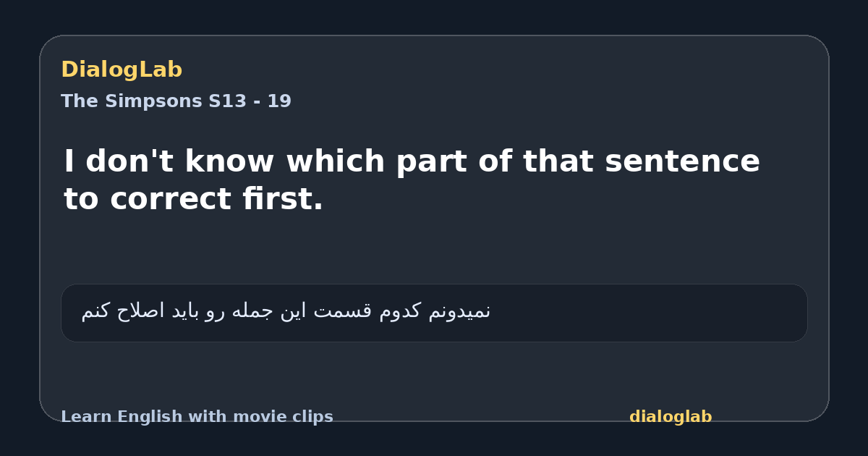This screenshot has width=868, height=456.
Task: Open the yellow dialoglab handle at bottom
Action: pos(671,417)
